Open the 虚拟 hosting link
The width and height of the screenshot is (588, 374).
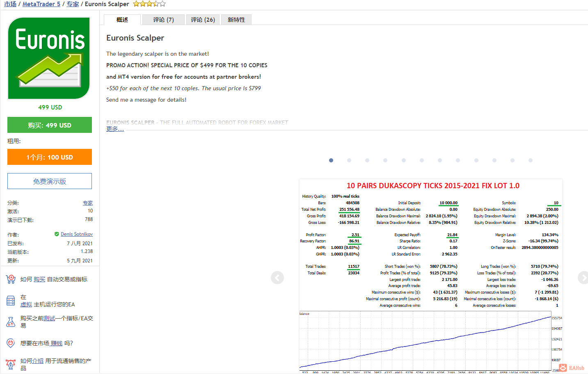[26, 304]
